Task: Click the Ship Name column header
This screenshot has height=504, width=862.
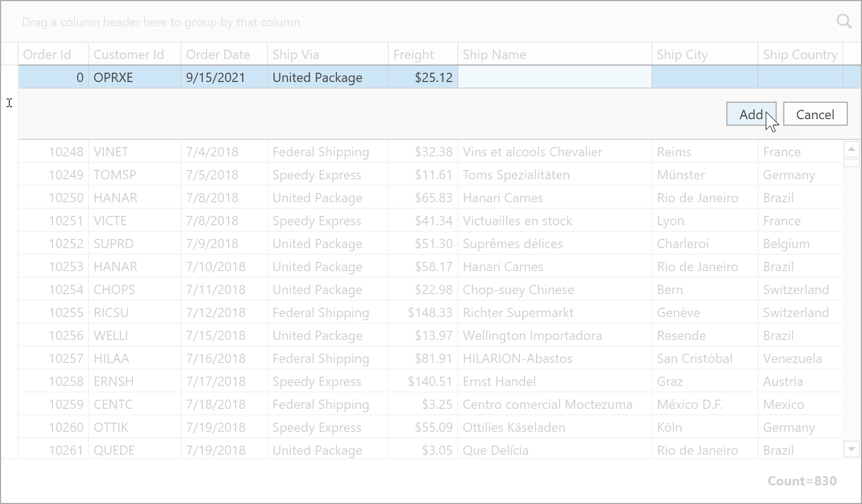Action: (x=554, y=55)
